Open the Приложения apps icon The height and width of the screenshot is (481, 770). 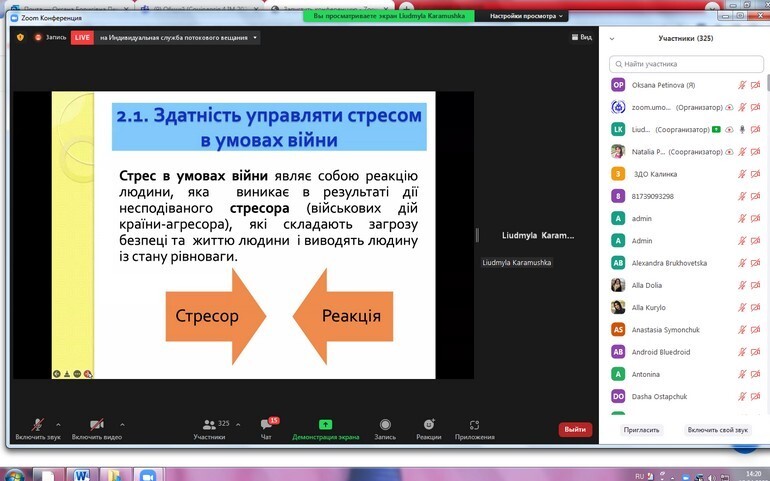click(x=474, y=425)
